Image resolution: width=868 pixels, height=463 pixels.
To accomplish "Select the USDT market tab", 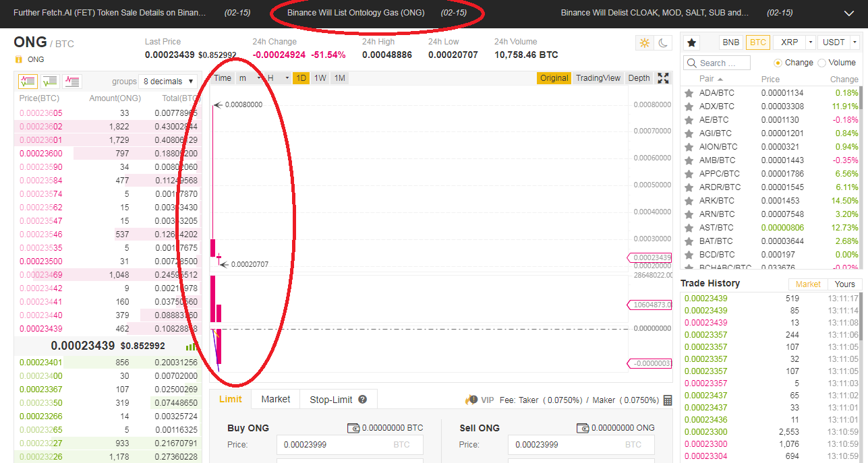I will [x=834, y=42].
